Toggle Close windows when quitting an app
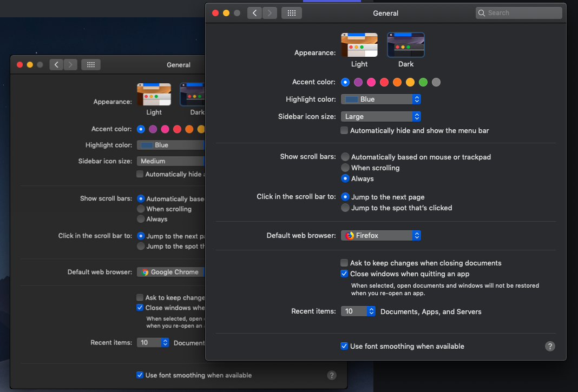 pos(344,274)
